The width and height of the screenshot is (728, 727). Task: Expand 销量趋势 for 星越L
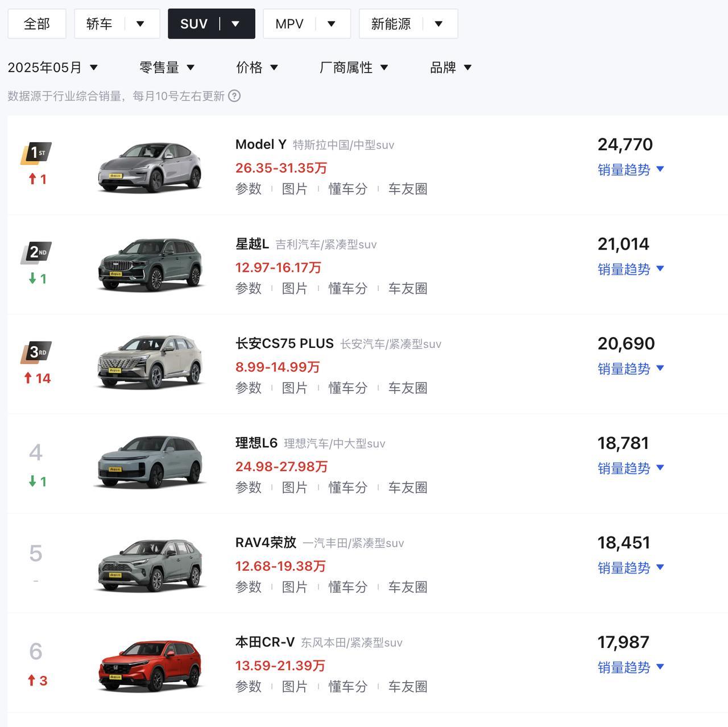(631, 269)
